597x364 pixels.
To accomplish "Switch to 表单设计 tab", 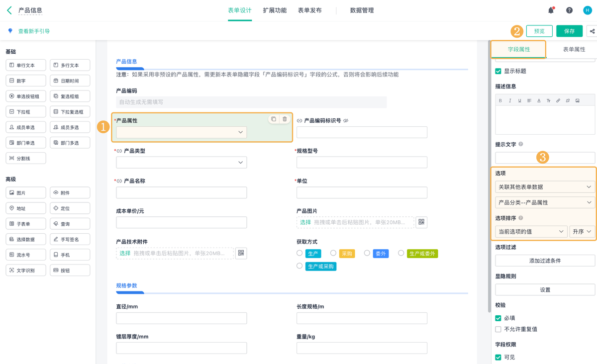I will click(x=240, y=10).
